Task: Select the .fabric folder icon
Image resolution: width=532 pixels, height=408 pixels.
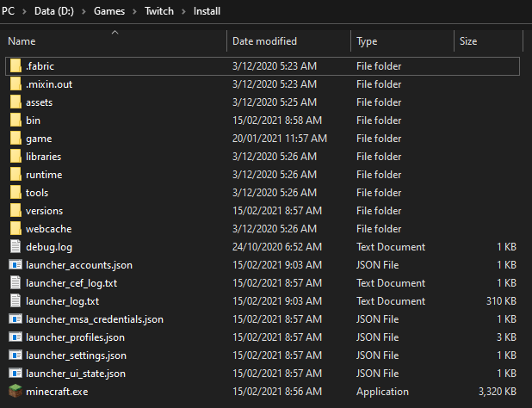Action: (x=15, y=66)
